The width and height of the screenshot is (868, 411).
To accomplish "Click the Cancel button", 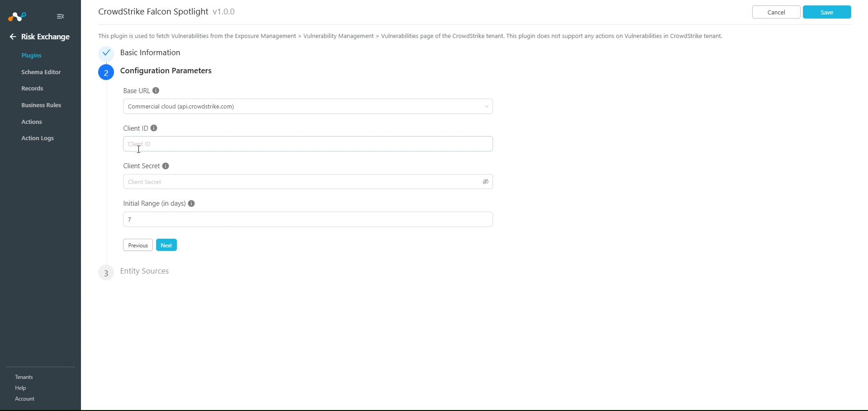I will click(x=776, y=12).
